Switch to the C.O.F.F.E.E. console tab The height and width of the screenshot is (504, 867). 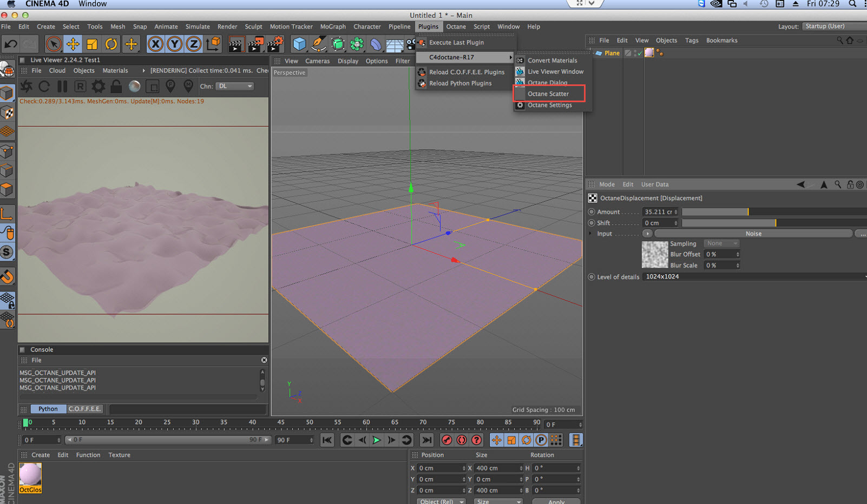84,409
